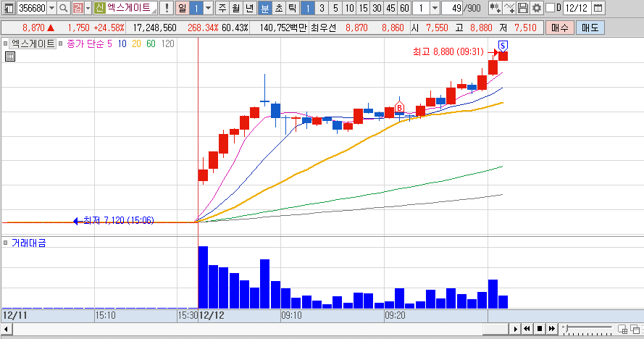Click the stop square button
Viewport: 644px width, 339px height.
click(x=539, y=329)
